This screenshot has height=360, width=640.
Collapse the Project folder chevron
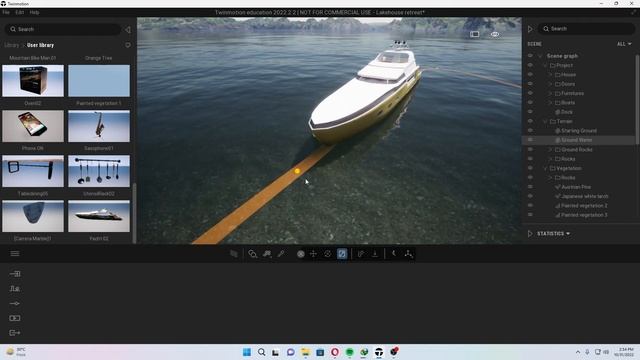545,65
